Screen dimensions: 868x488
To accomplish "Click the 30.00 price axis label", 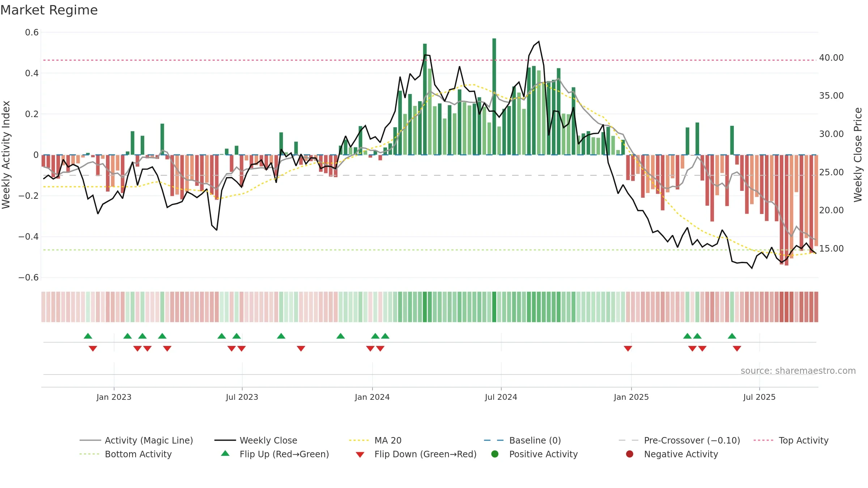I will (x=831, y=134).
